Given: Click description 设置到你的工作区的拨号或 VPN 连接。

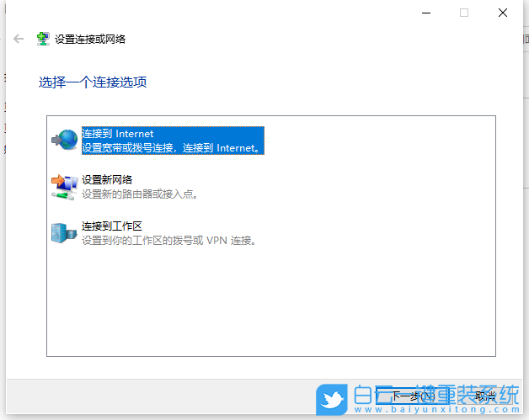Looking at the screenshot, I should pyautogui.click(x=169, y=241).
